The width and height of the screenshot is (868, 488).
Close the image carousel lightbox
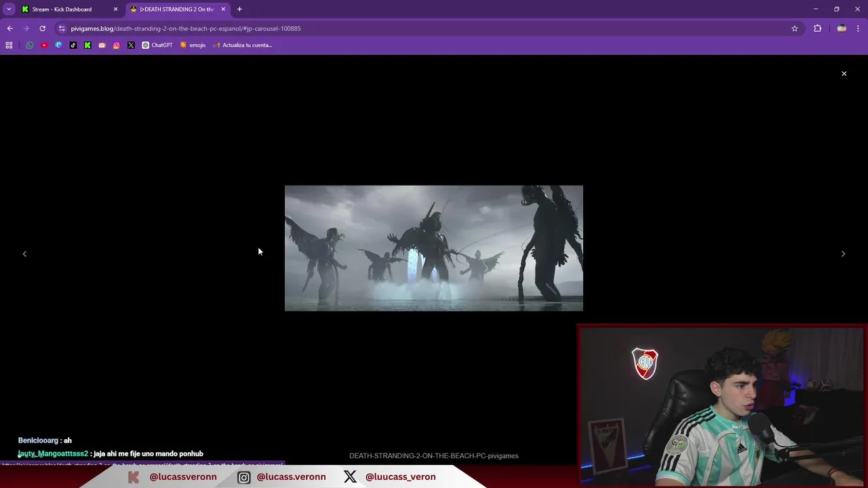tap(844, 73)
